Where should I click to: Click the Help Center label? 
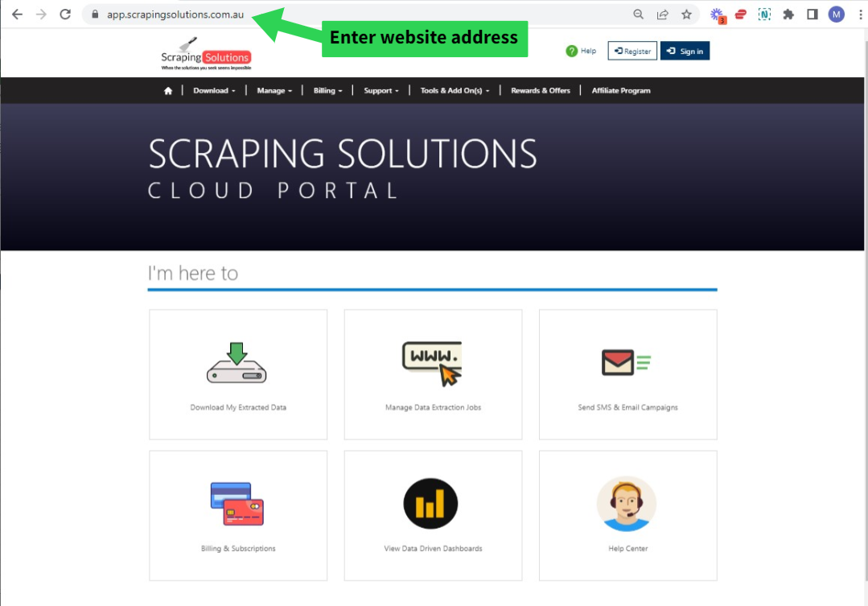(627, 548)
